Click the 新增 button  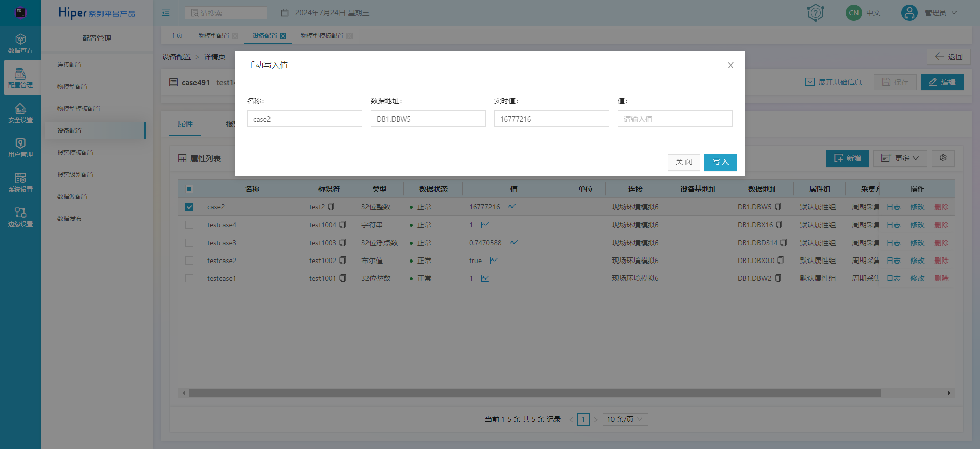[847, 158]
